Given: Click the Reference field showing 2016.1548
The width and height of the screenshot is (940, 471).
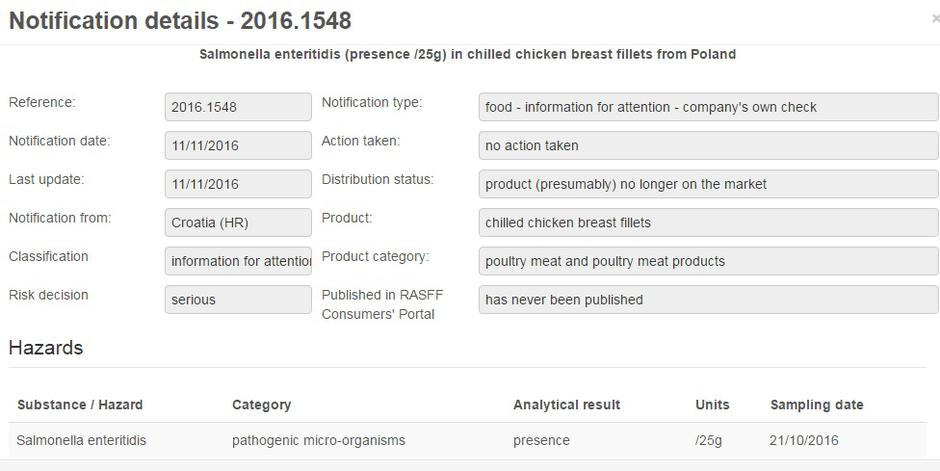Looking at the screenshot, I should point(238,107).
